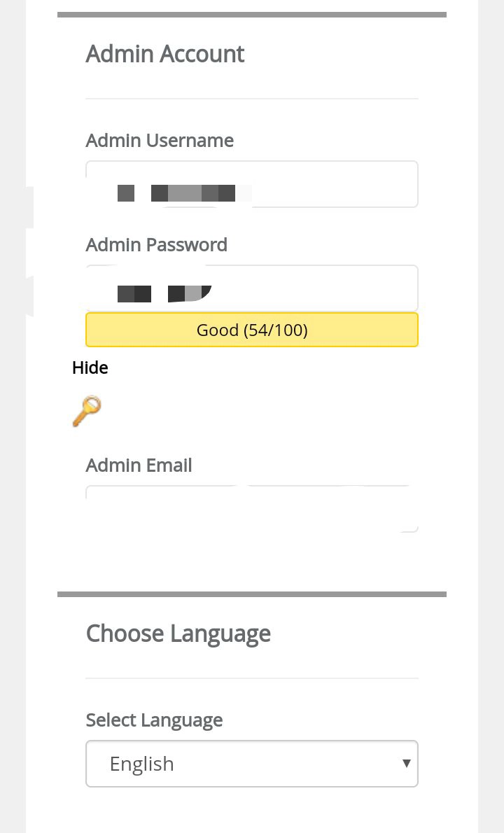Click the Admin Password label
This screenshot has width=504, height=833.
(156, 244)
